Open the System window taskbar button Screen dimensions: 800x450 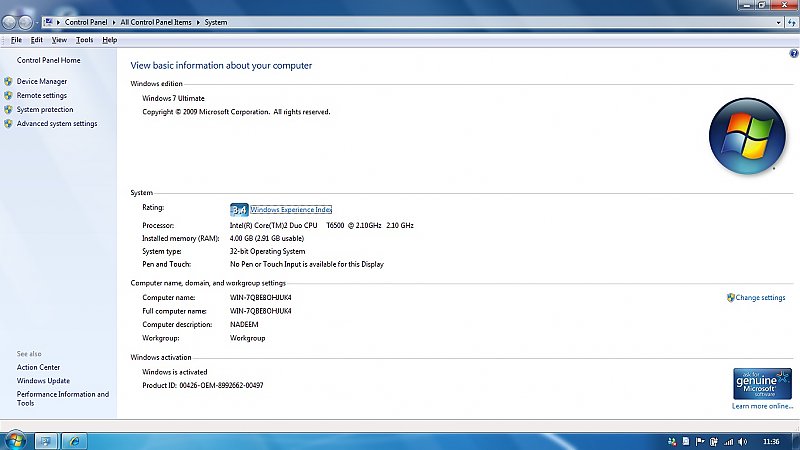(x=46, y=441)
